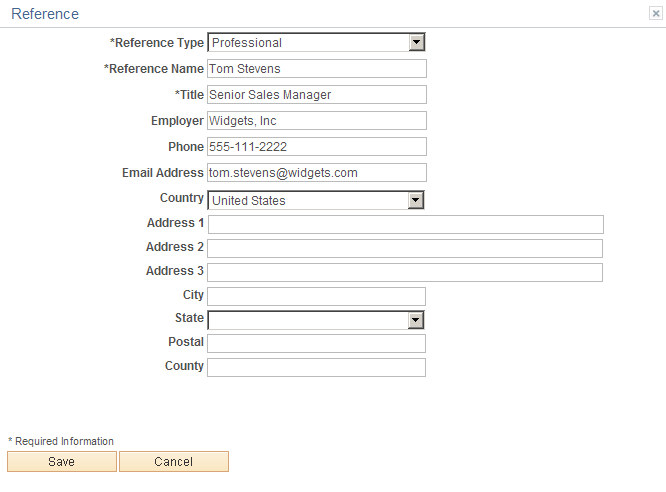The height and width of the screenshot is (492, 666).
Task: Open the State dropdown arrow
Action: [x=415, y=320]
